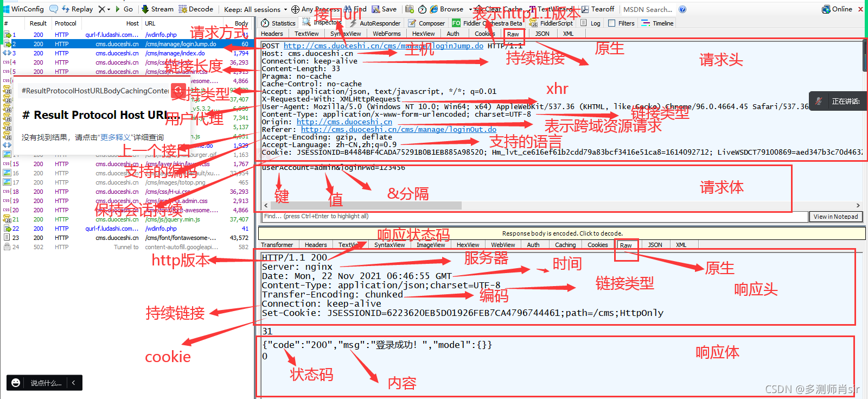The width and height of the screenshot is (868, 399).
Task: Open the FiddlerScript tab
Action: [x=551, y=23]
